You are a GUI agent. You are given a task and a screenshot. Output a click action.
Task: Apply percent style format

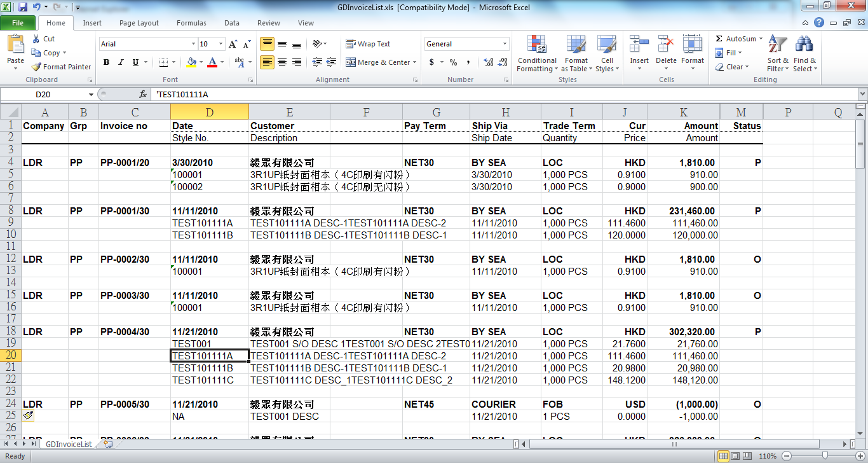pos(453,62)
